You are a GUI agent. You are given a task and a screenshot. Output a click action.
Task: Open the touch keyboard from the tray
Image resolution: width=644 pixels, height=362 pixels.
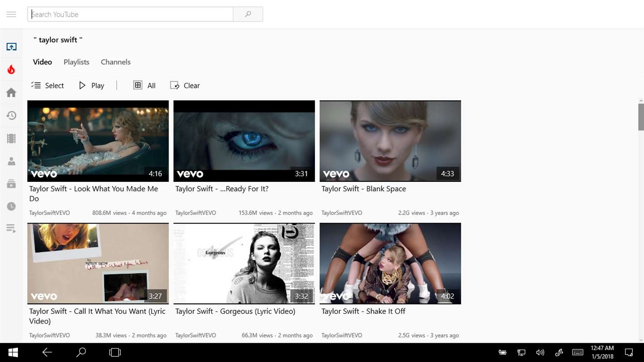coord(578,353)
